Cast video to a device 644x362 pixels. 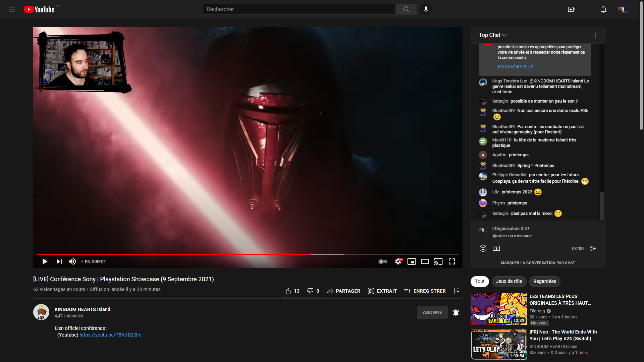pyautogui.click(x=438, y=261)
